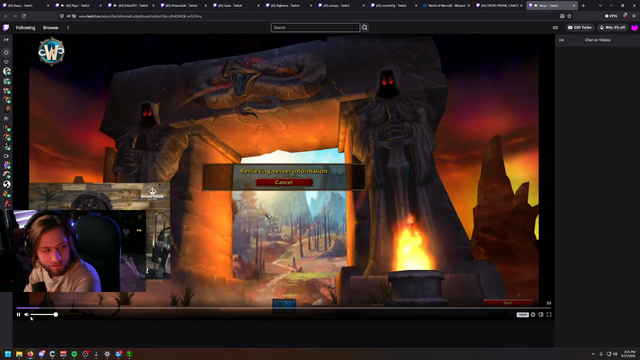
Task: Open File Explorer from the taskbar
Action: point(19,354)
